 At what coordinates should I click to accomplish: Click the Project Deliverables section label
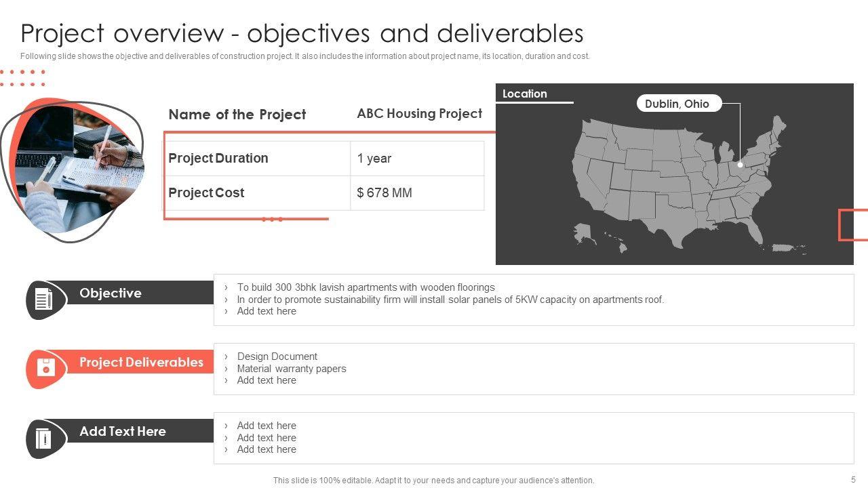click(141, 362)
